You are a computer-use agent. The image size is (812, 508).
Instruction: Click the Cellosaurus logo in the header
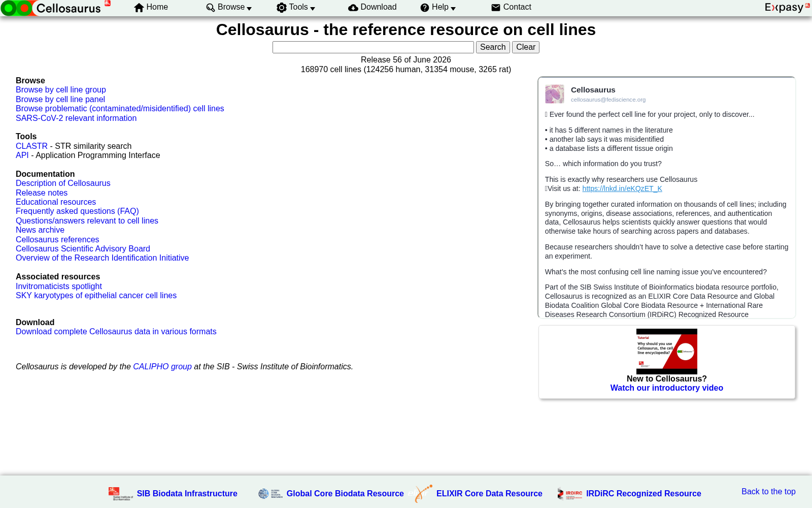(56, 8)
